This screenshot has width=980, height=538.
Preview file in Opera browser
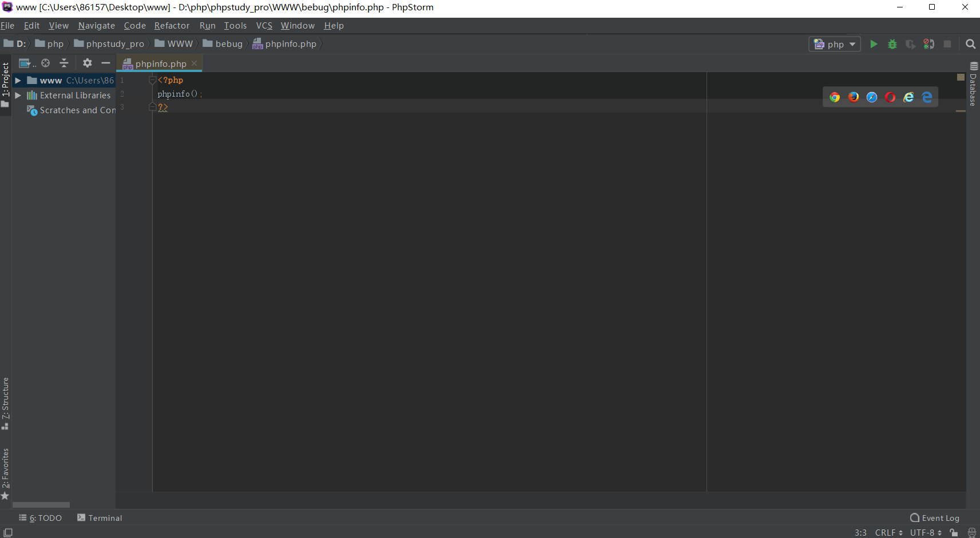[890, 97]
